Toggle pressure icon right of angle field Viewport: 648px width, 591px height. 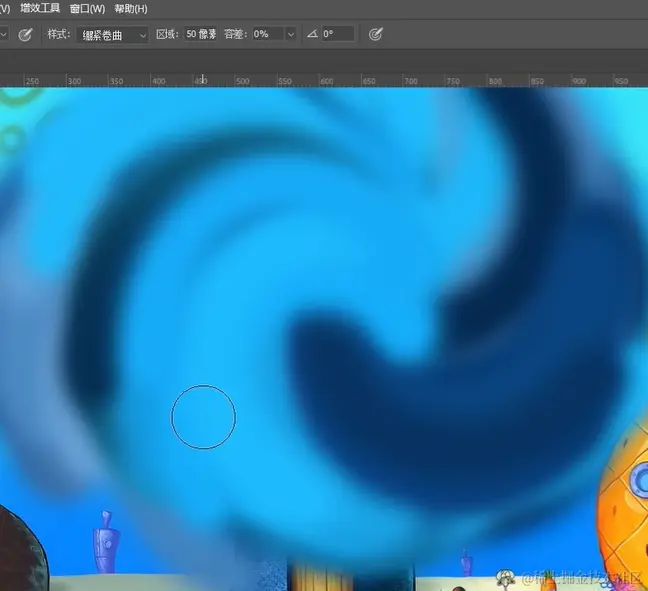tap(375, 34)
